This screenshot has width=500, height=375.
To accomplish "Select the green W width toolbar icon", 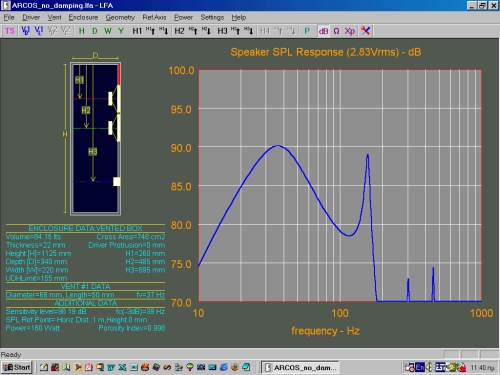I will coord(108,31).
